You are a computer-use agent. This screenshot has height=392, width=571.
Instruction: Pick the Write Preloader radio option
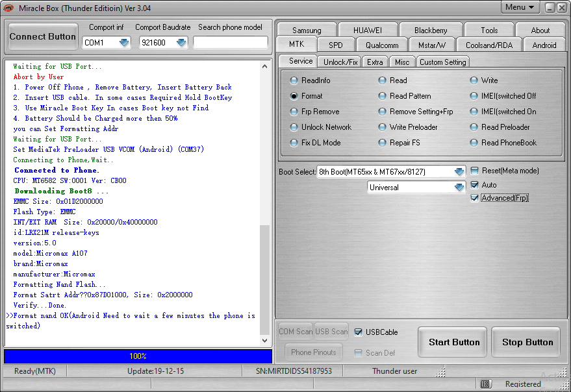[x=383, y=127]
